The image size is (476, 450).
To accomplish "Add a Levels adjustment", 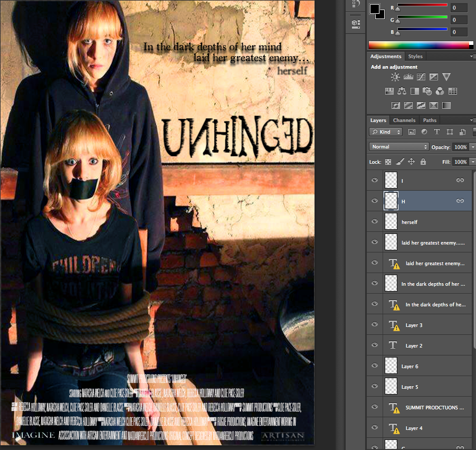I will 408,77.
